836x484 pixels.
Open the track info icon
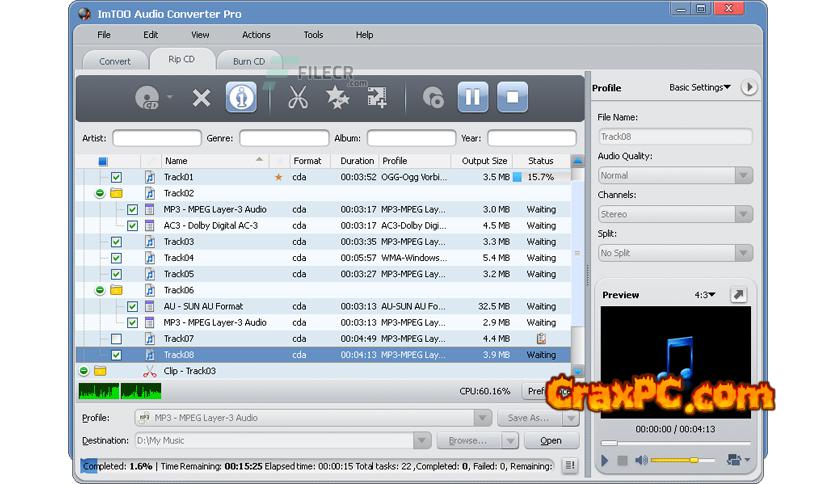pos(241,97)
